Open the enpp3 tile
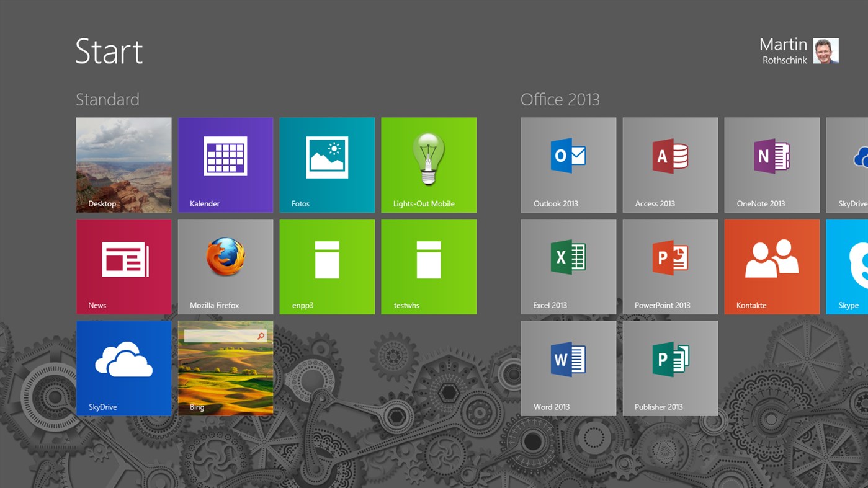Image resolution: width=868 pixels, height=488 pixels. (x=327, y=266)
